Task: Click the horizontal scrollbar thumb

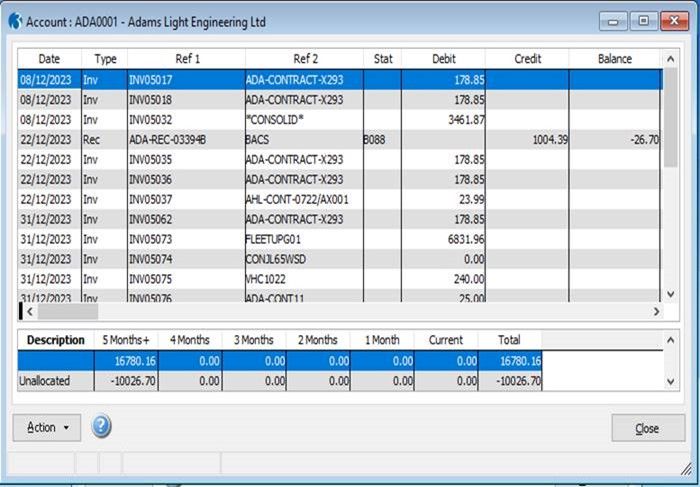Action: tap(67, 312)
